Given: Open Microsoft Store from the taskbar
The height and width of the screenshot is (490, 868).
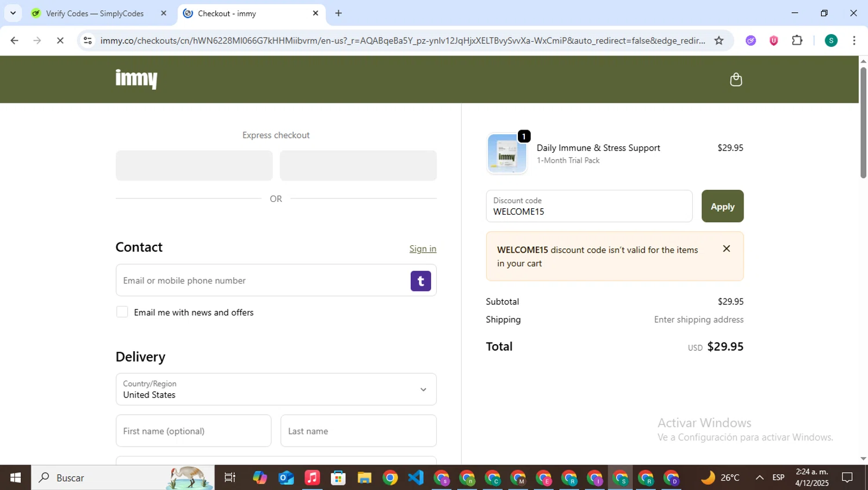Looking at the screenshot, I should (338, 478).
